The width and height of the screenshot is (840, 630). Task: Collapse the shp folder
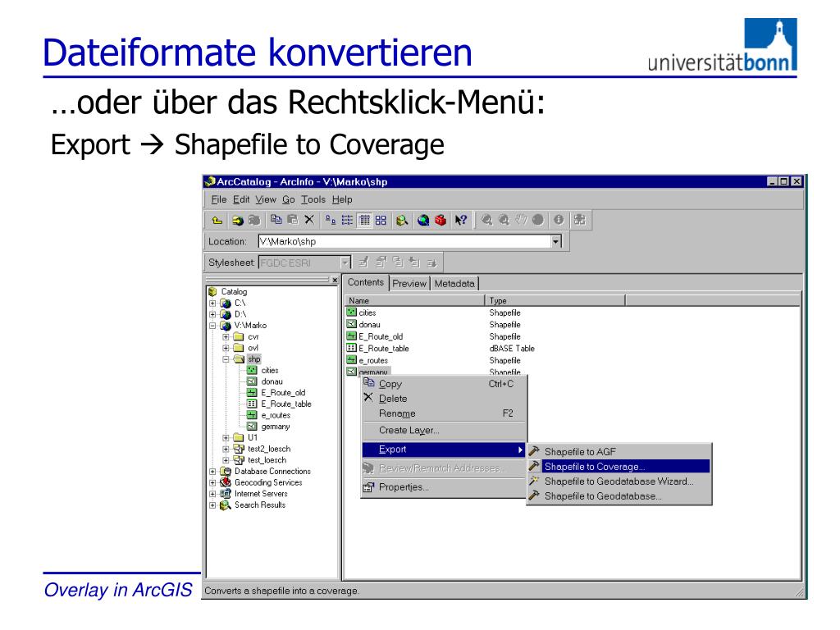[226, 359]
